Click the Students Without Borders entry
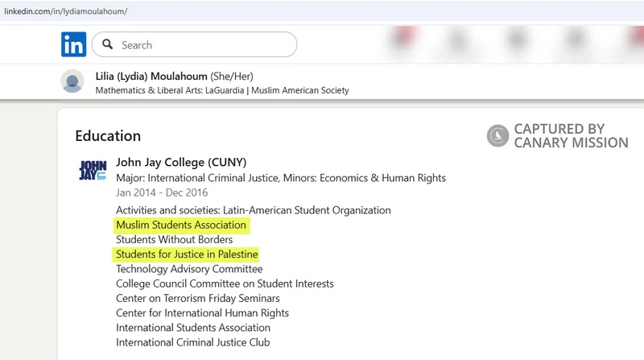Viewport: 644px width, 360px height. (x=174, y=239)
